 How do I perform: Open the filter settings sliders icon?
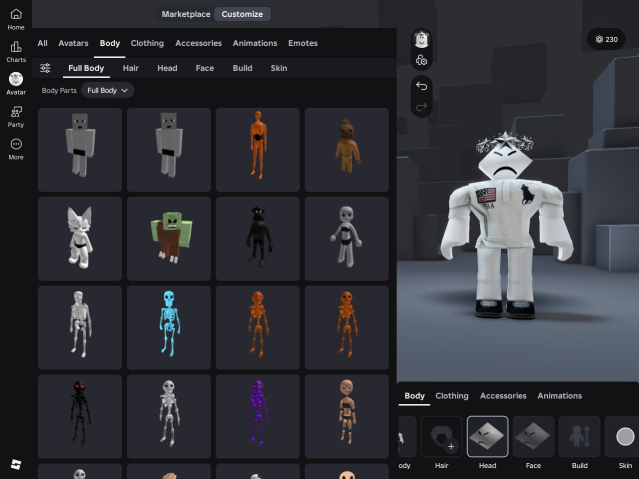pos(45,68)
